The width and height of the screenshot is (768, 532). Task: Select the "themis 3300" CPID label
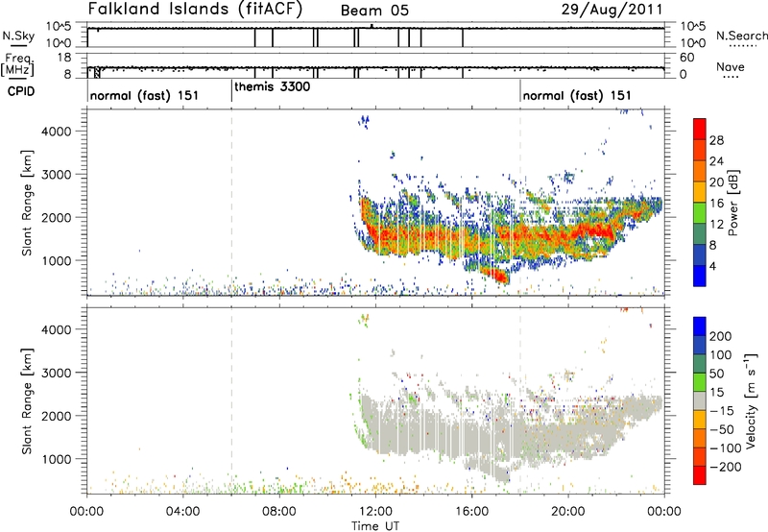pyautogui.click(x=273, y=86)
